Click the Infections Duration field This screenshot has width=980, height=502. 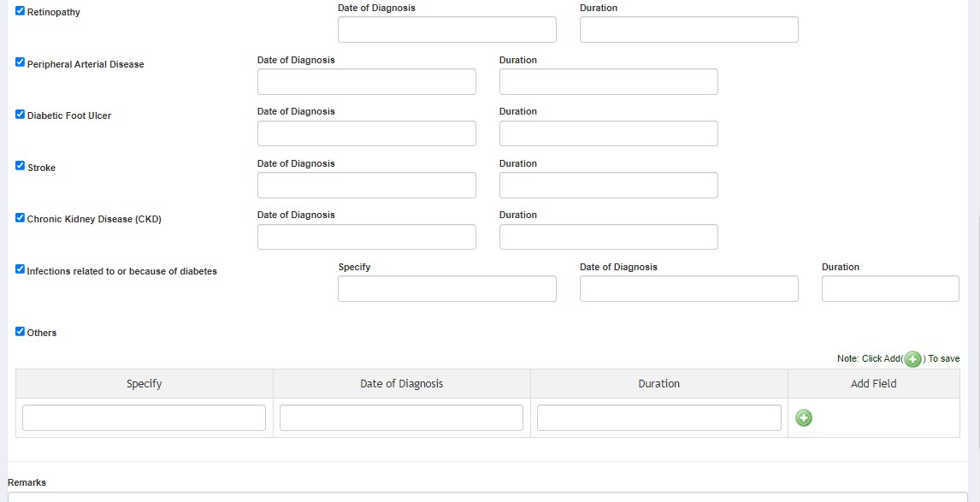tap(889, 289)
